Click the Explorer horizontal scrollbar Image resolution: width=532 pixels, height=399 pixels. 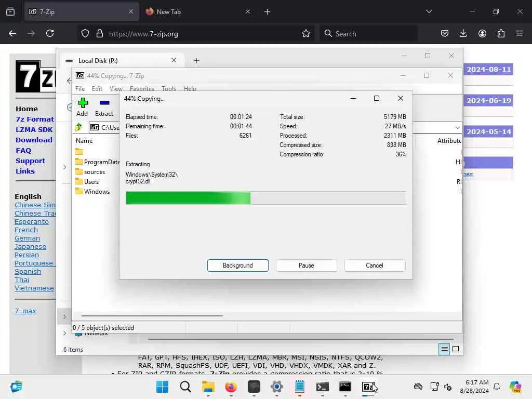(301, 339)
